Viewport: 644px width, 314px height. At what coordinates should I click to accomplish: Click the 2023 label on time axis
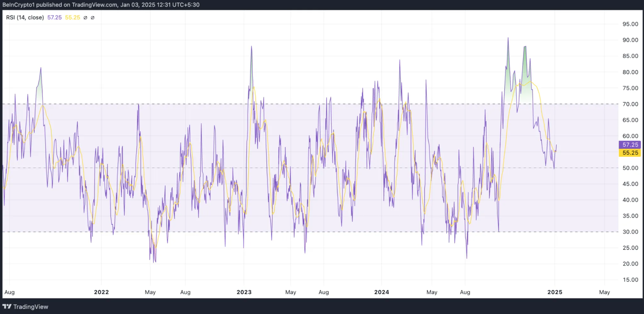tap(244, 292)
